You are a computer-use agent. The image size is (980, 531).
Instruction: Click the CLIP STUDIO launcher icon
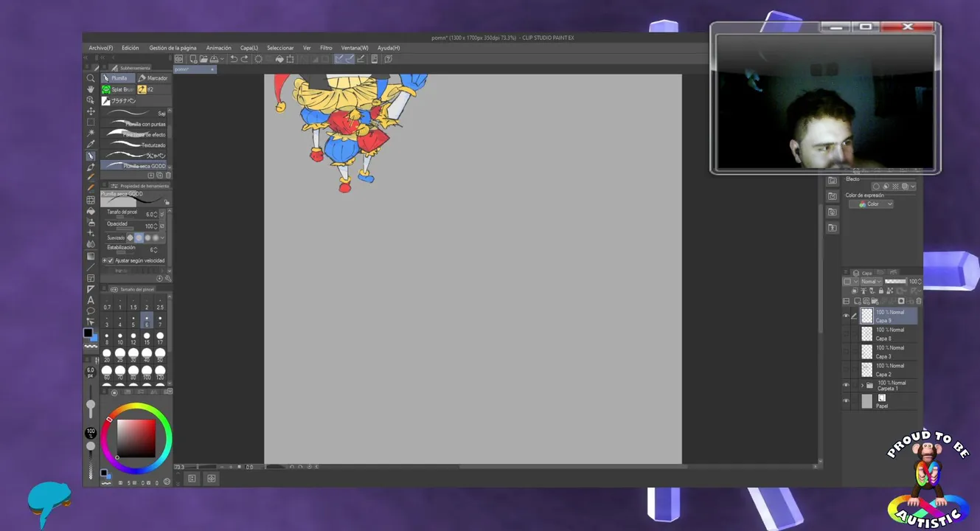pos(179,59)
